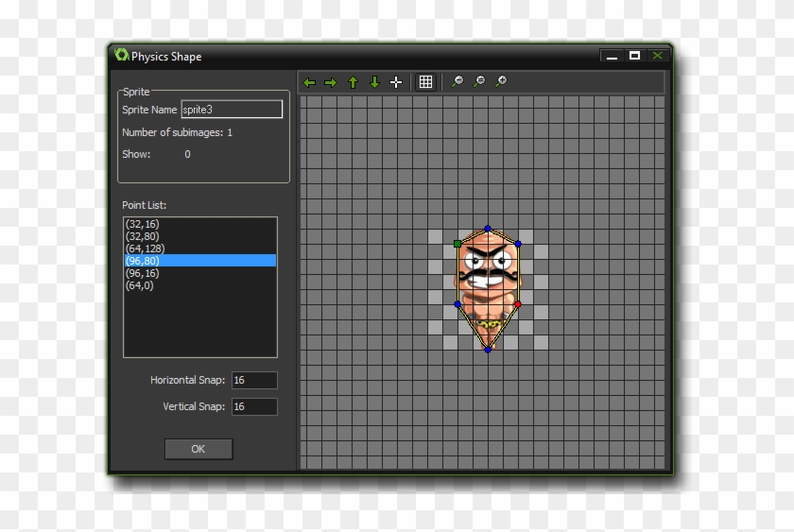This screenshot has height=532, width=794.
Task: Click the OK button
Action: [198, 449]
